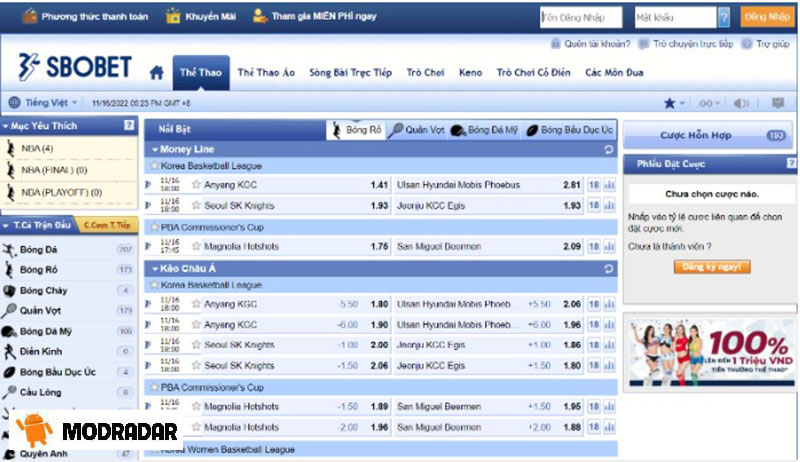
Task: Click password help question mark icon
Action: click(x=723, y=17)
